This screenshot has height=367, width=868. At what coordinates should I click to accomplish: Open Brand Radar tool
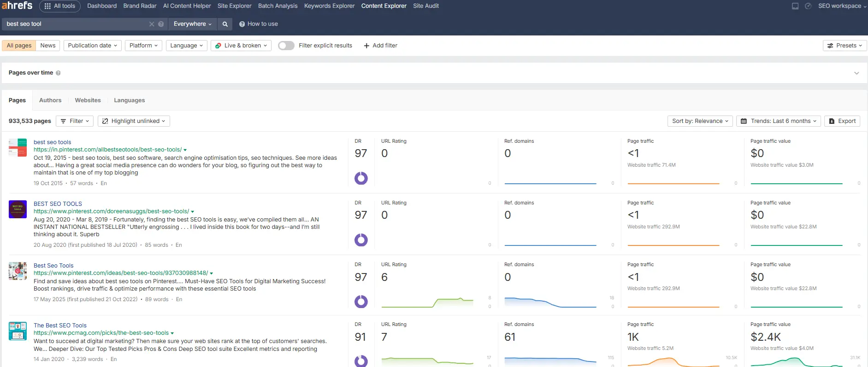coord(140,6)
